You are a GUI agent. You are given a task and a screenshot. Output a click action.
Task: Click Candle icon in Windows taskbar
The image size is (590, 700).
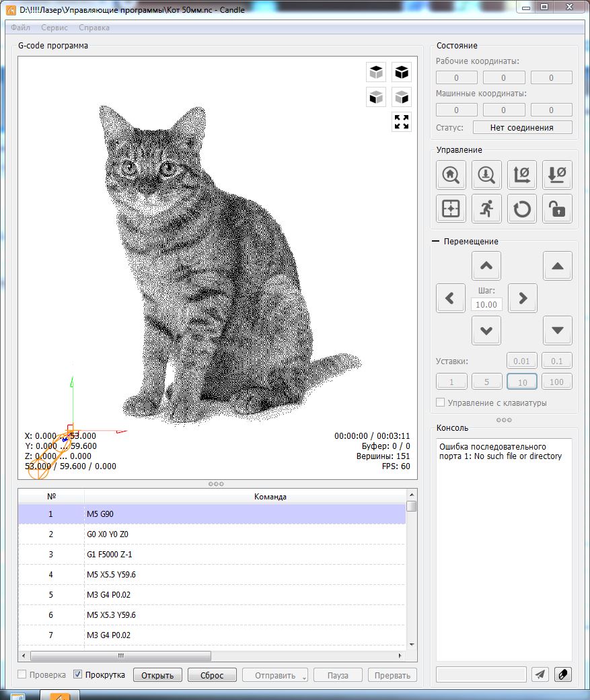[x=60, y=695]
